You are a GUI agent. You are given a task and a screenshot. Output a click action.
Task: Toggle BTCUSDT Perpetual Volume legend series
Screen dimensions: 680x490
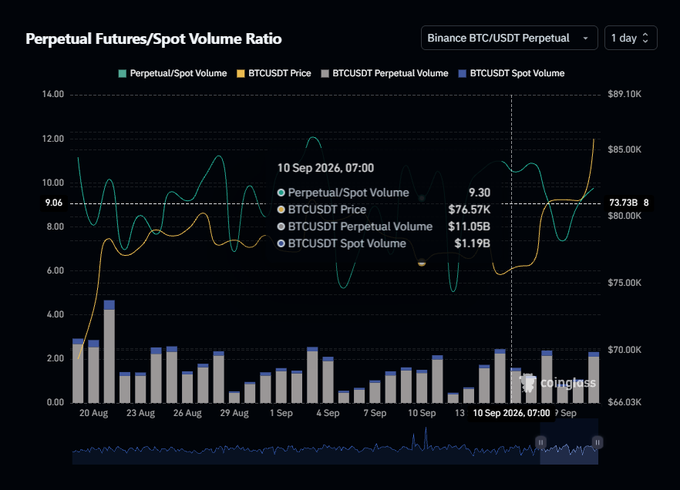[385, 73]
